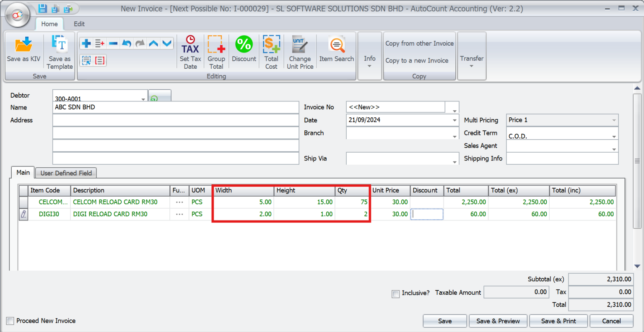The width and height of the screenshot is (644, 332).
Task: Click the insert row icon with red plus
Action: click(100, 43)
